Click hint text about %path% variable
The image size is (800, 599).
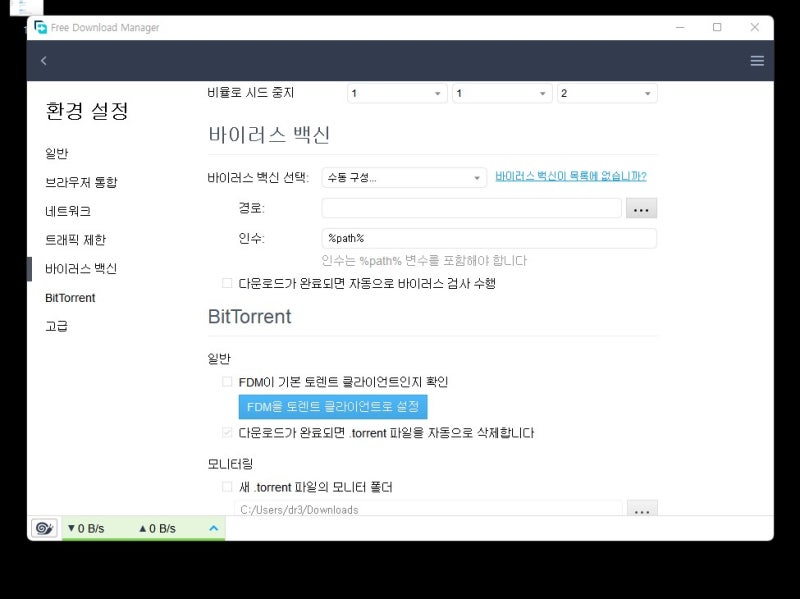click(424, 261)
